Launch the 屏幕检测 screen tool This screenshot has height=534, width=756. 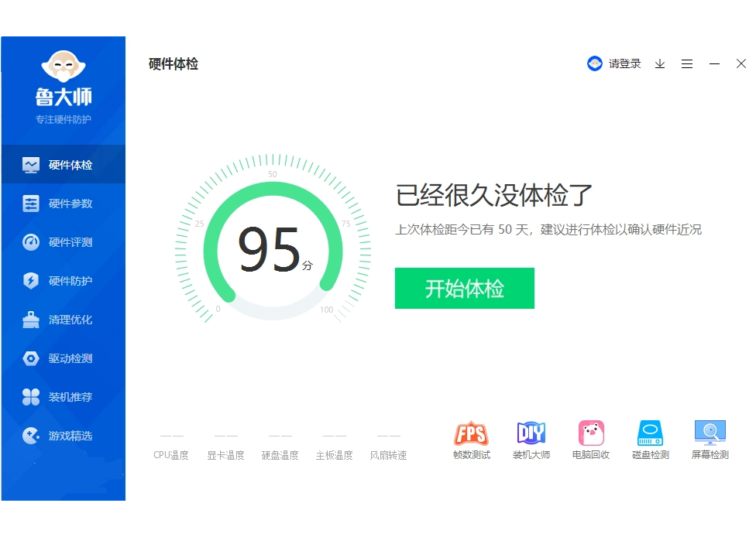(x=710, y=440)
